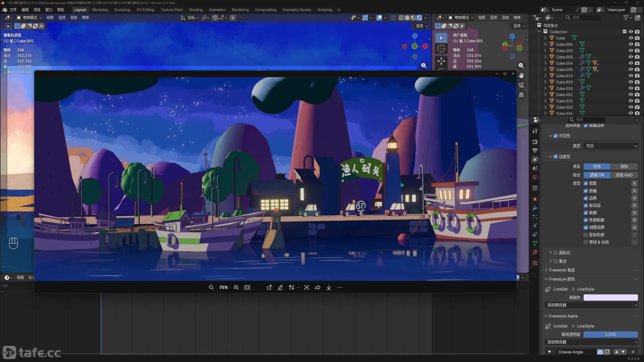Open the Material properties tab icon
644x362 pixels.
coord(535,252)
